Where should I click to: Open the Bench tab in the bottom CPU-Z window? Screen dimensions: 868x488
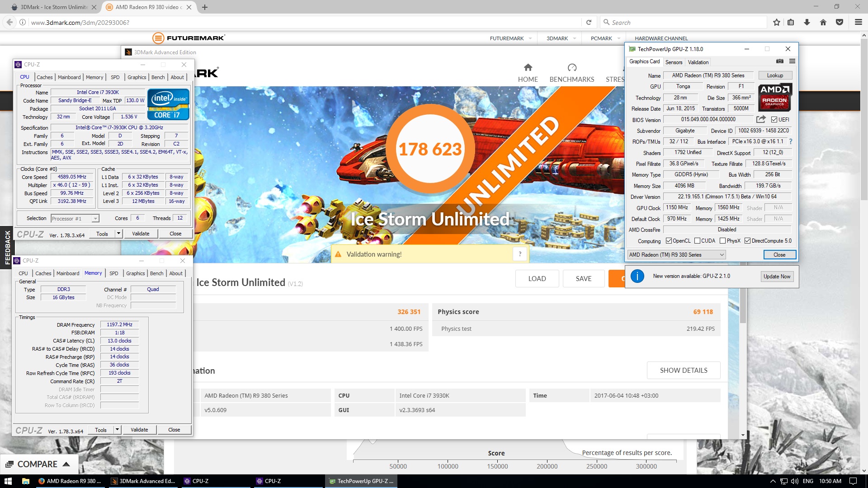(x=157, y=273)
